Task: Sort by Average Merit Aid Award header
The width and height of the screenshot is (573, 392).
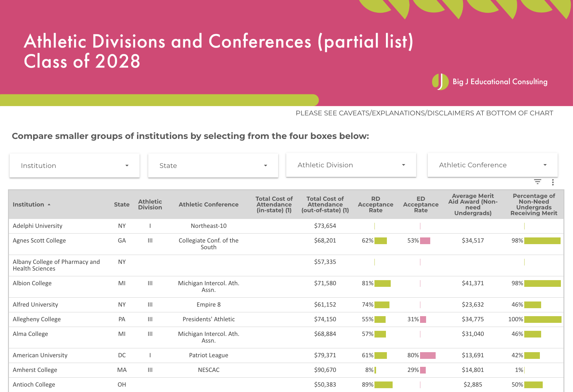Action: [473, 205]
